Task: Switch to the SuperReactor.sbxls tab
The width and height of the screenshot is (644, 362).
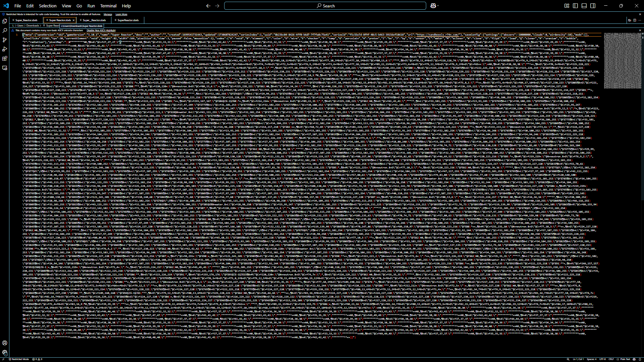Action: click(128, 20)
